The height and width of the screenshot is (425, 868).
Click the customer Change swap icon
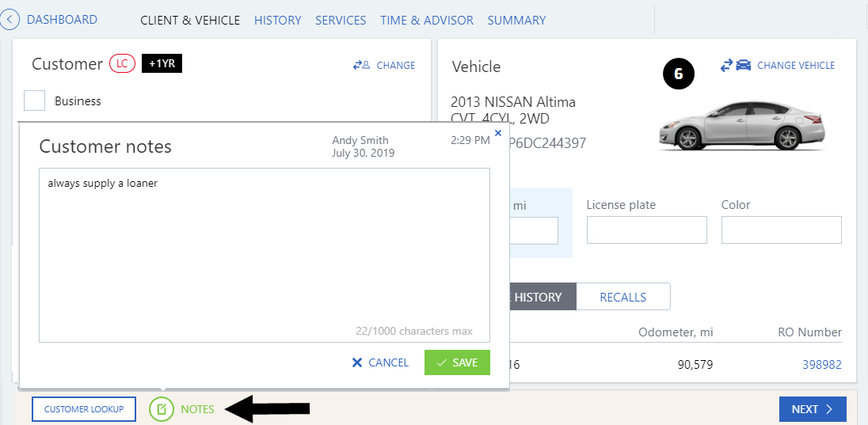[x=362, y=66]
